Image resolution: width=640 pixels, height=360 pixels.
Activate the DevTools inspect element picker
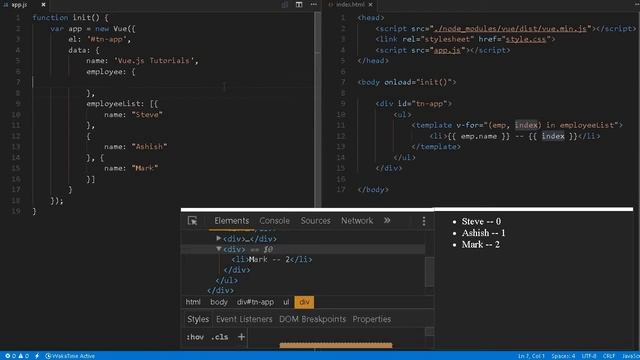tap(192, 221)
